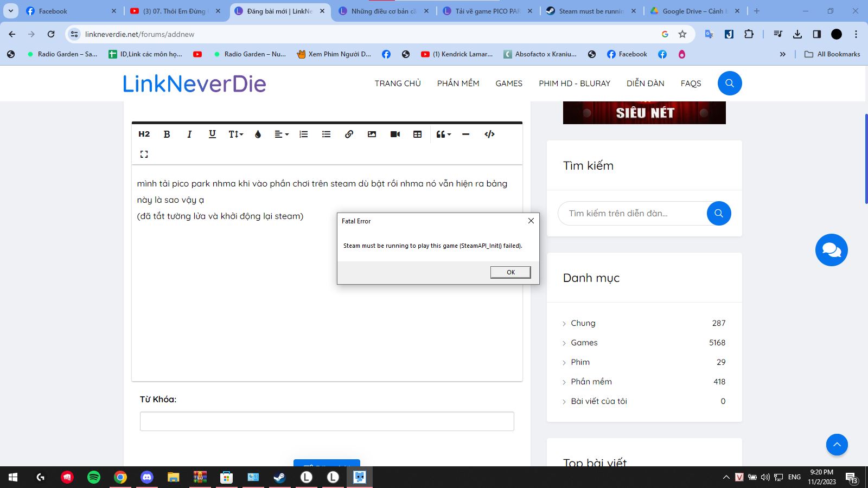Insert an image via the editor toolbar

coord(372,134)
